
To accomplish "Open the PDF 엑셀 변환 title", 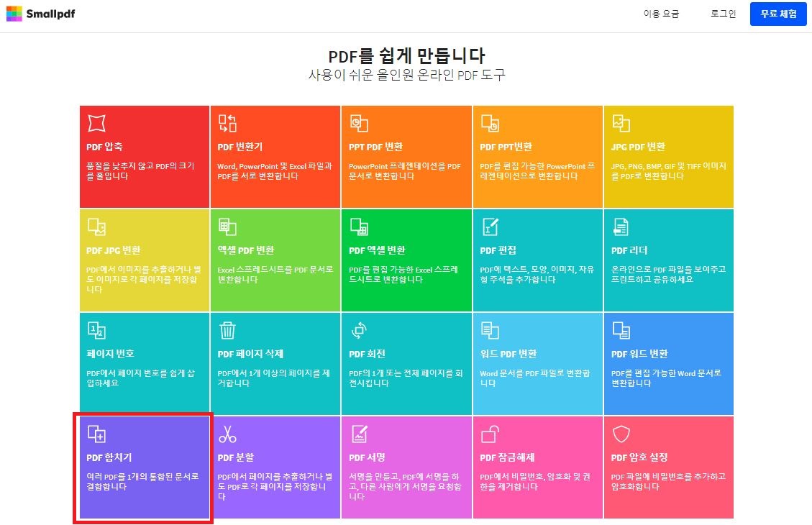I will pos(377,250).
